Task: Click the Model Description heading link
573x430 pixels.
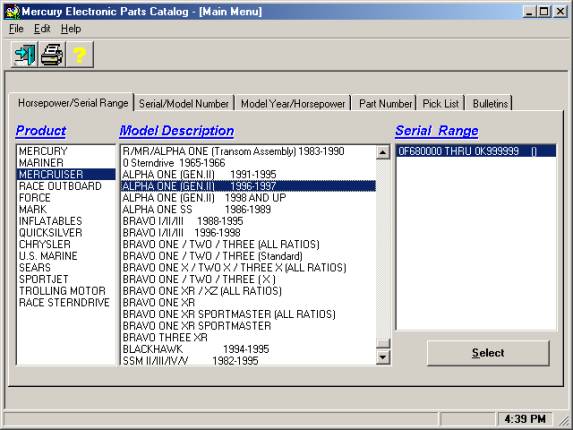Action: pyautogui.click(x=177, y=131)
